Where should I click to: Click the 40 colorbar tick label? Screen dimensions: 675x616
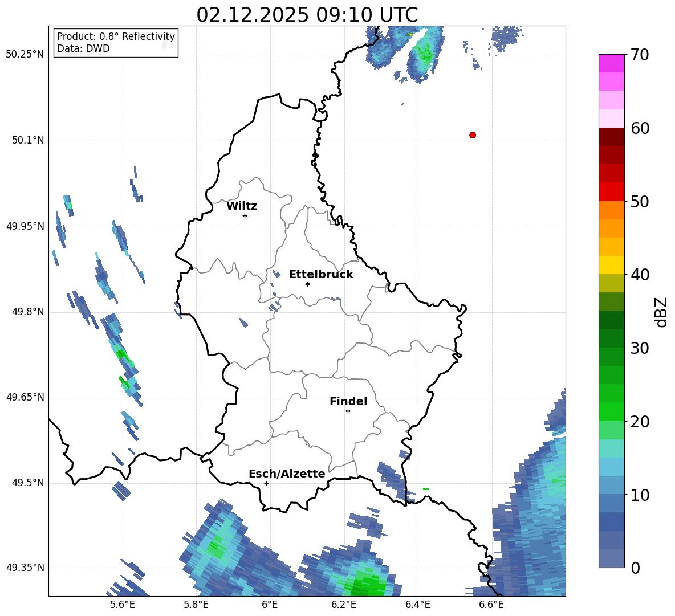click(x=640, y=275)
